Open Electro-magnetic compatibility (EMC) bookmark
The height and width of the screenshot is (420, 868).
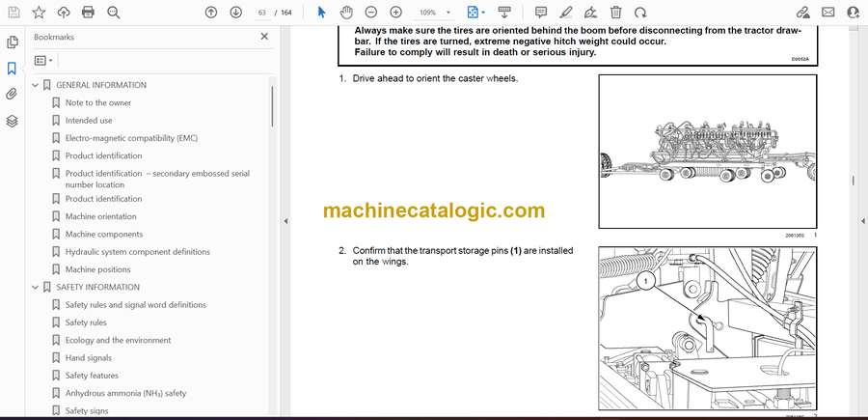point(131,138)
